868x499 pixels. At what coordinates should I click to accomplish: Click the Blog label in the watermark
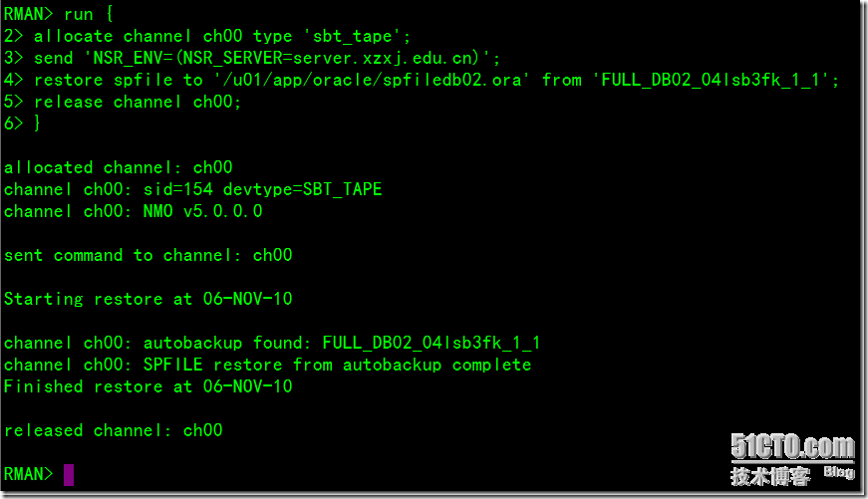[x=839, y=472]
